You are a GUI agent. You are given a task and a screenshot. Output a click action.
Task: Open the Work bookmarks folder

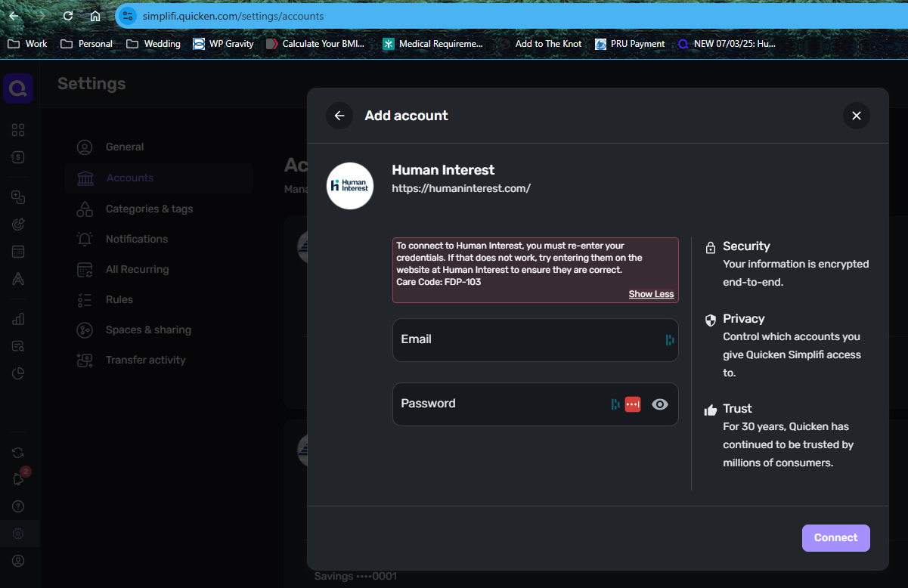coord(27,44)
